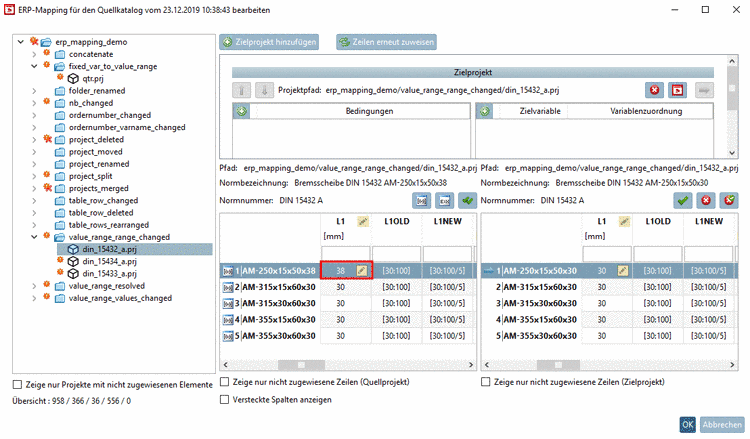The width and height of the screenshot is (750, 439).
Task: Click the pencil icon in the highlighted 38 cell
Action: pyautogui.click(x=362, y=271)
